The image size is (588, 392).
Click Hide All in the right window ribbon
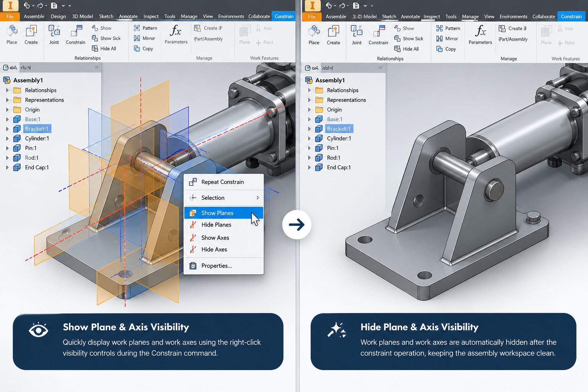(407, 49)
